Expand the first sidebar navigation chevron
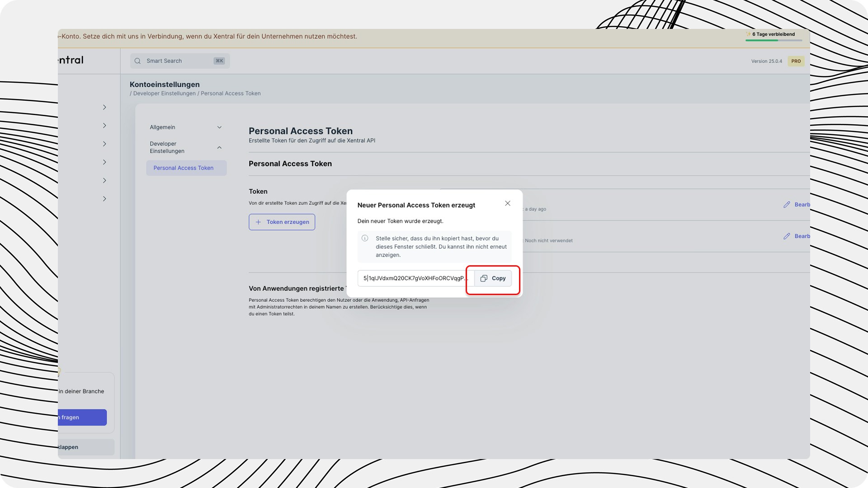 [104, 108]
